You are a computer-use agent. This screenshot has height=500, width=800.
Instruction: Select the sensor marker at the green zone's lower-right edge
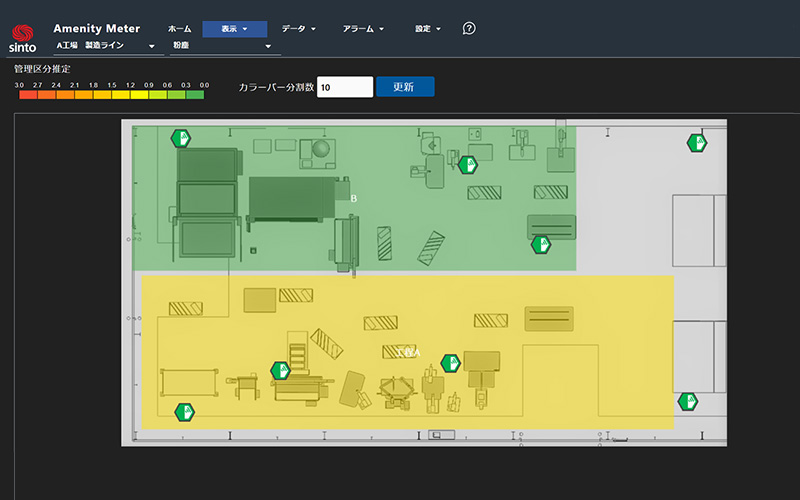[541, 245]
